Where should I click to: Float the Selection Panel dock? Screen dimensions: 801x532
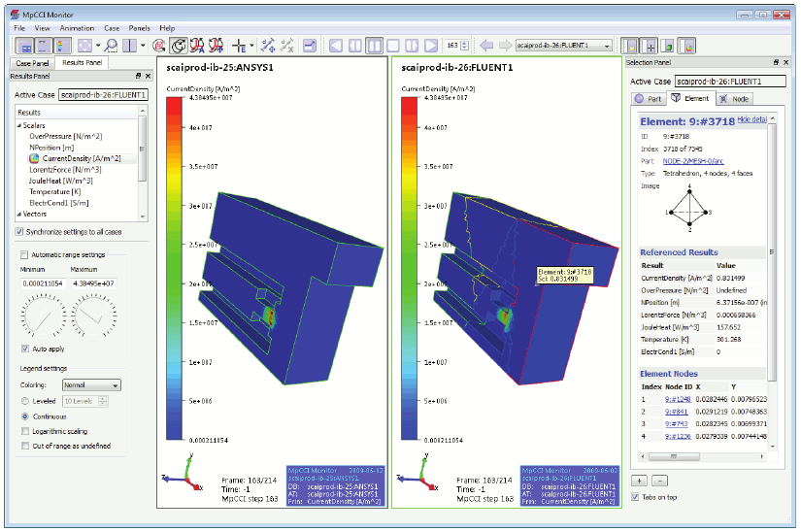tap(776, 62)
